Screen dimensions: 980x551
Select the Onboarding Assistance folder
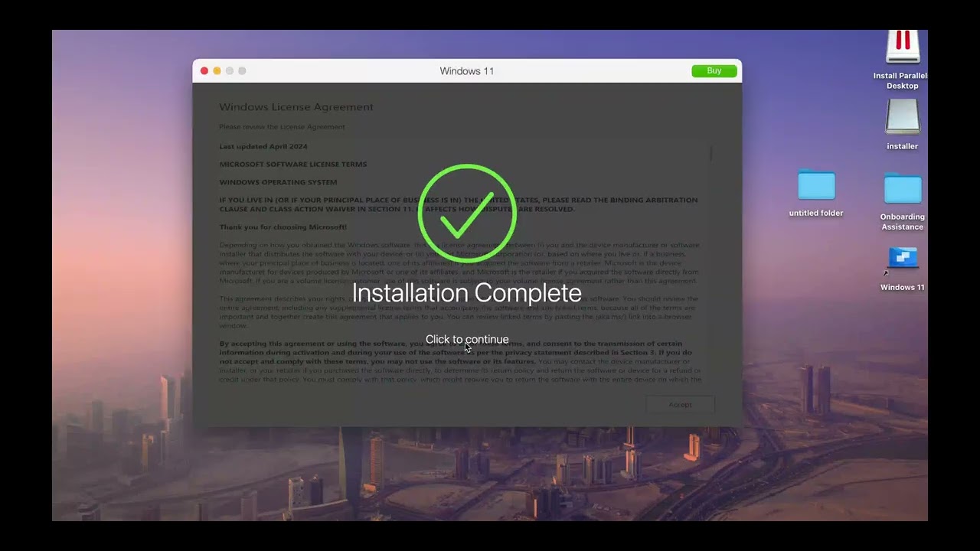(x=903, y=188)
